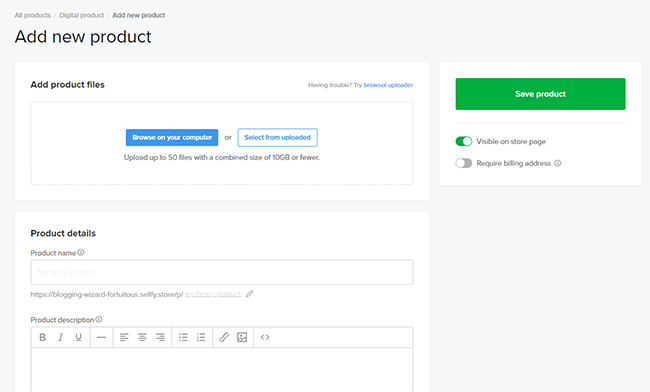The width and height of the screenshot is (650, 392).
Task: Toggle italic formatting in description editor
Action: (x=61, y=337)
